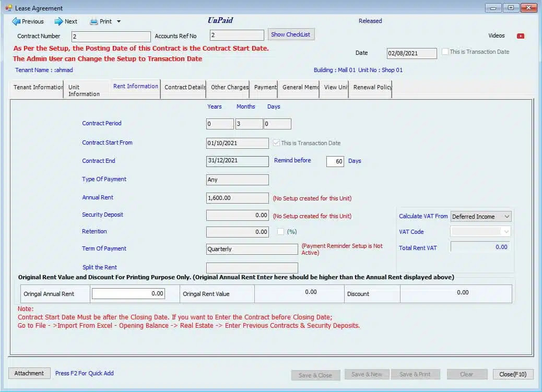This screenshot has width=542, height=392.
Task: Click the Payment Reminder Setup is Not Active text
Action: point(342,249)
